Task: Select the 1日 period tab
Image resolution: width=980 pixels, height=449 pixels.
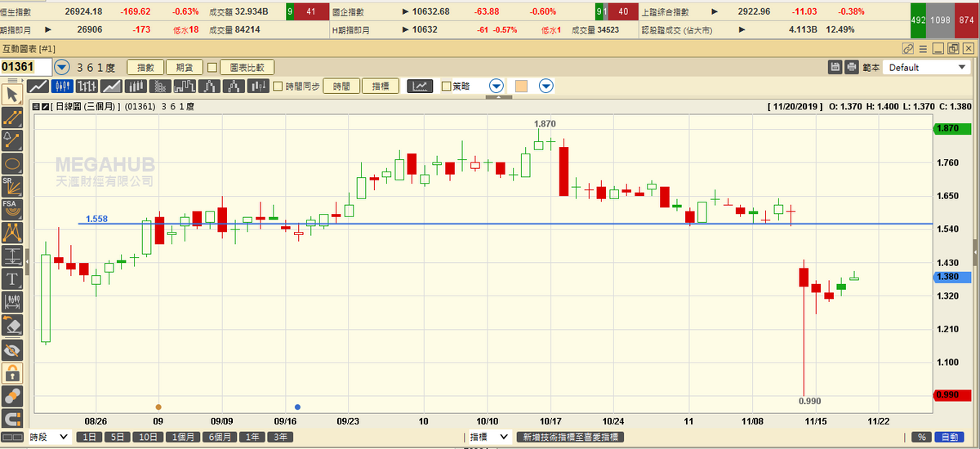Action: [x=89, y=437]
